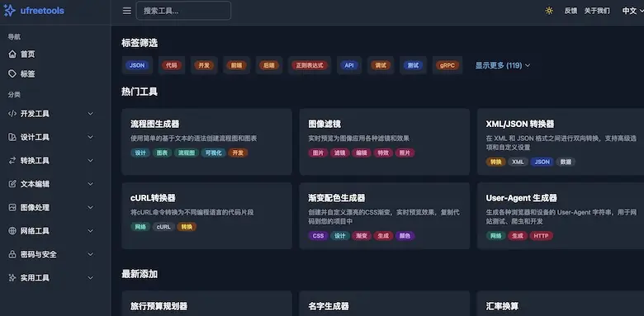The width and height of the screenshot is (644, 316).
Task: Open the 反馈 feedback link
Action: click(571, 11)
